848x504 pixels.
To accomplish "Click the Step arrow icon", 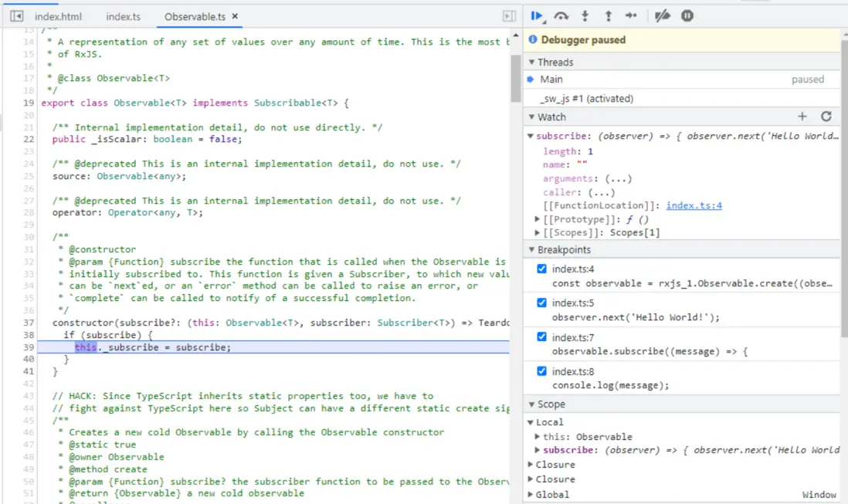I will click(x=631, y=15).
